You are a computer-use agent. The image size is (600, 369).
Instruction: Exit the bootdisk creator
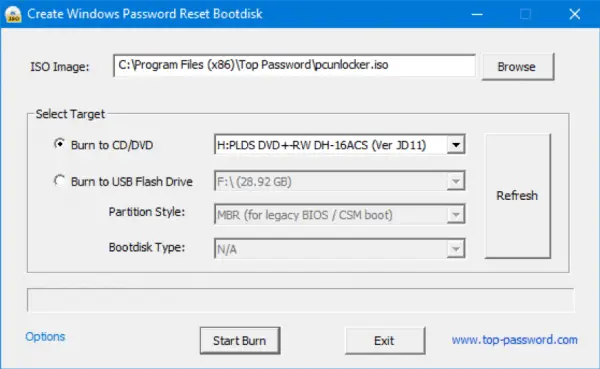[x=385, y=340]
